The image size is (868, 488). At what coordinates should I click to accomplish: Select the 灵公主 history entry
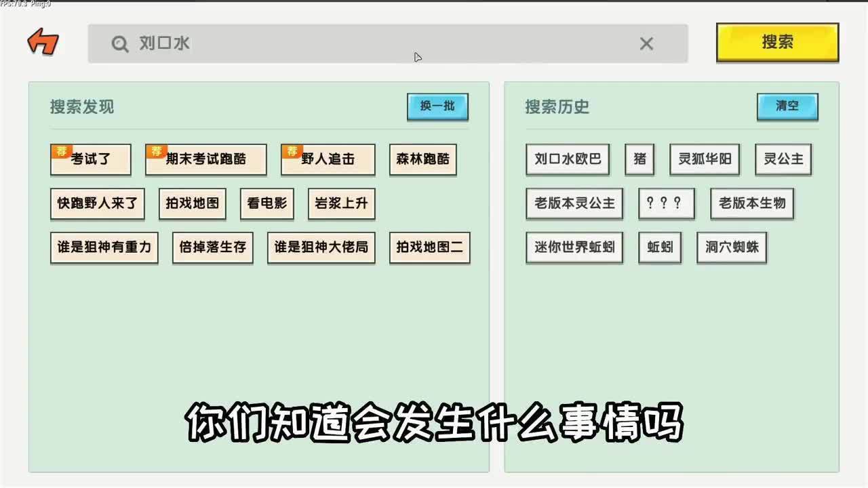pos(783,159)
